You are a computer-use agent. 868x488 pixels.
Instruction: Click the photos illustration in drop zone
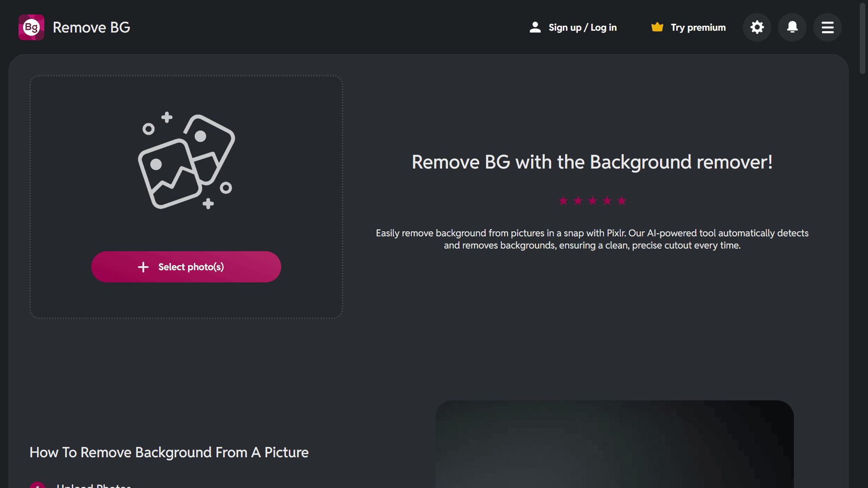tap(186, 160)
